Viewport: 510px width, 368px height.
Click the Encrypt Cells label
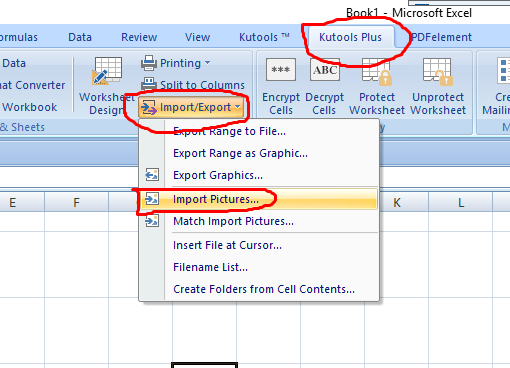(281, 104)
